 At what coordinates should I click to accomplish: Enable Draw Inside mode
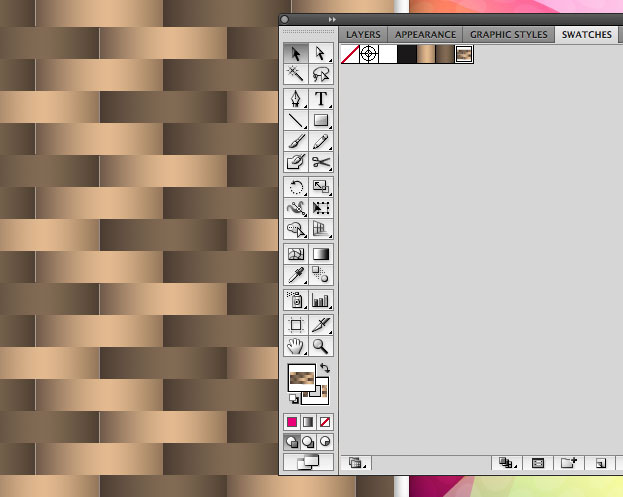(325, 442)
